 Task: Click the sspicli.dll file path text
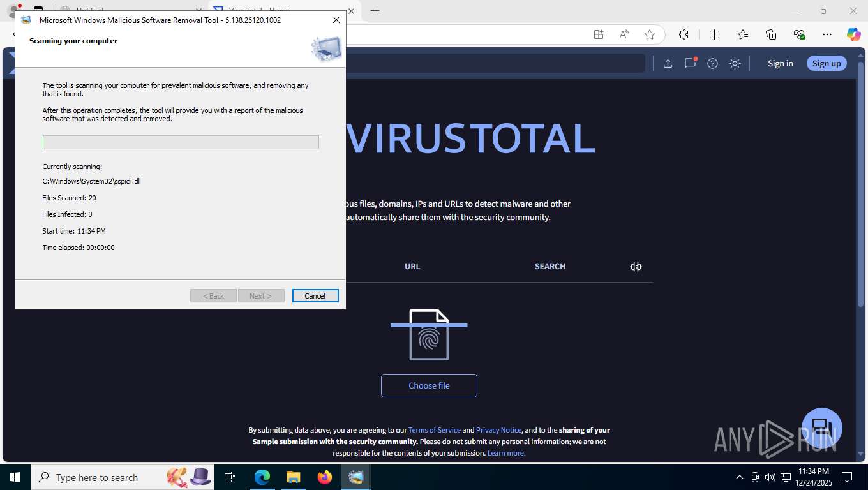coord(91,181)
